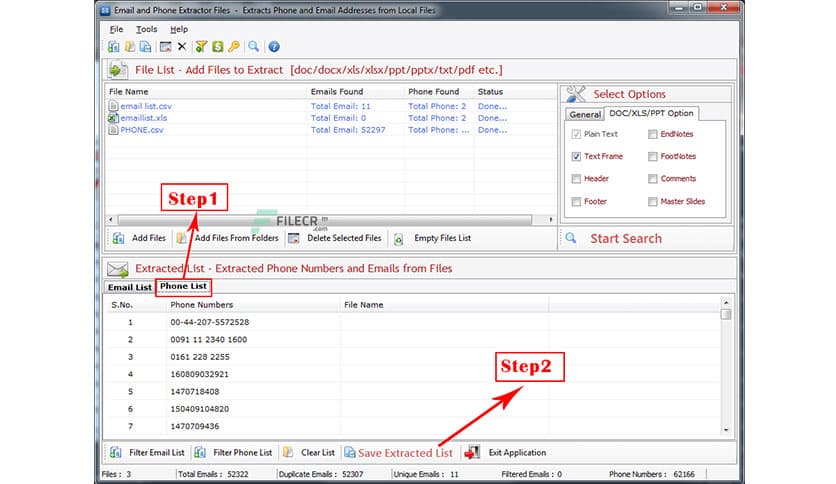The image size is (836, 484).
Task: Switch to the Email List tab
Action: (130, 287)
